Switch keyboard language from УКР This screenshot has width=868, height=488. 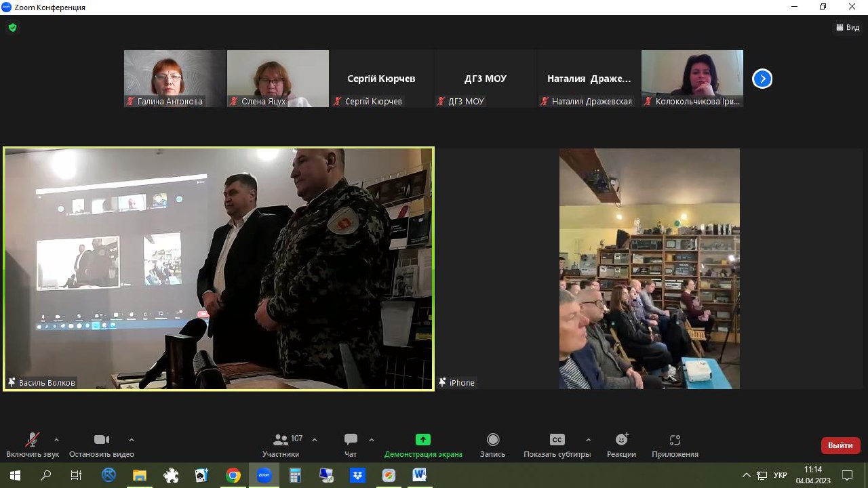781,475
